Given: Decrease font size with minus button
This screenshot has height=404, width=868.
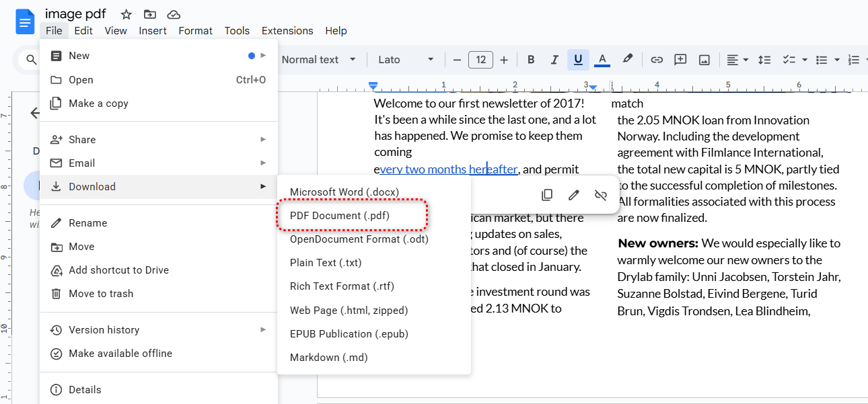Looking at the screenshot, I should (x=457, y=60).
